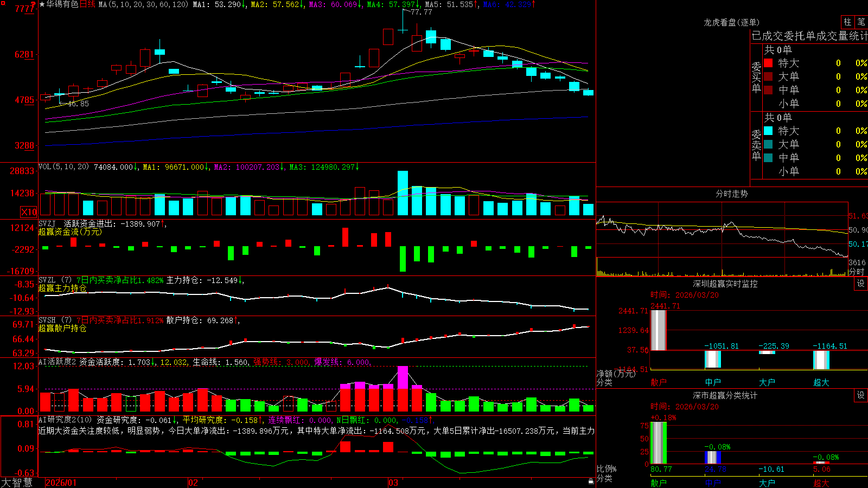Click the +0.18% value in 深市超赢分类统计

coord(663,418)
